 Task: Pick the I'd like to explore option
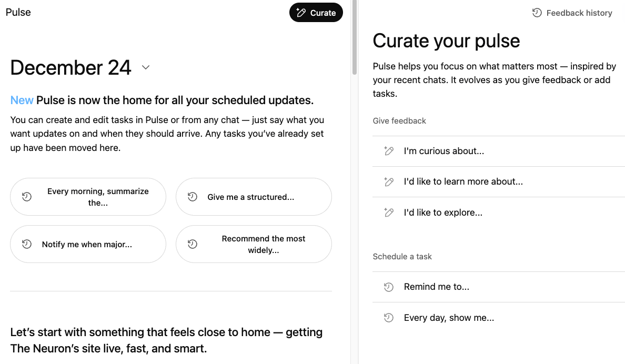[443, 213]
